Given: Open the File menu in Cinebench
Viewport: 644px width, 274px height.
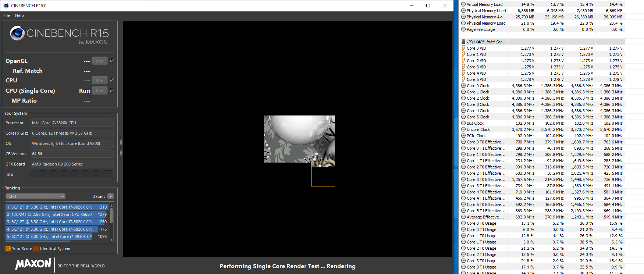Looking at the screenshot, I should pos(7,15).
